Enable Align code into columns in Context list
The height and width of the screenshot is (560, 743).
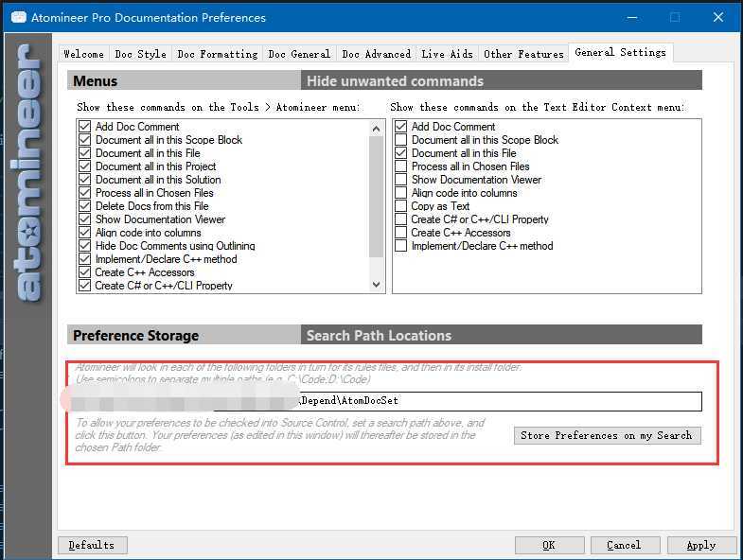[x=401, y=193]
